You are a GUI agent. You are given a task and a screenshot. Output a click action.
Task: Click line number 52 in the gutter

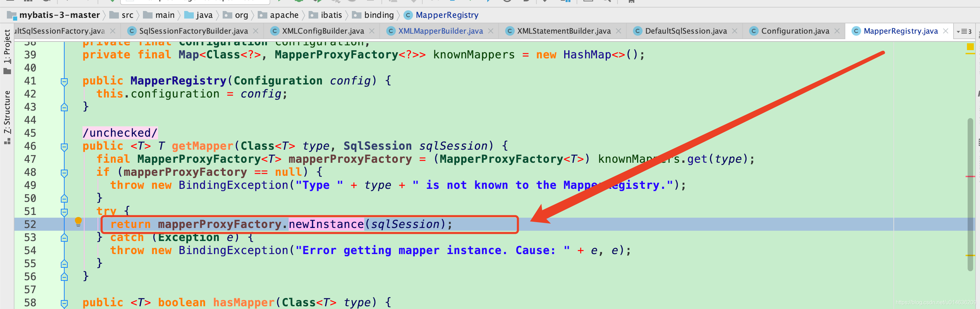tap(30, 224)
